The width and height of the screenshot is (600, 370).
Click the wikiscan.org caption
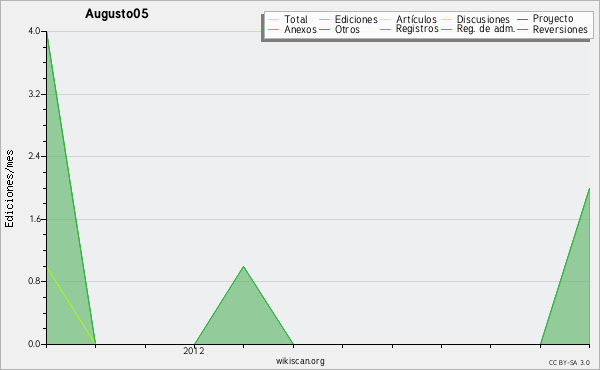click(x=300, y=361)
